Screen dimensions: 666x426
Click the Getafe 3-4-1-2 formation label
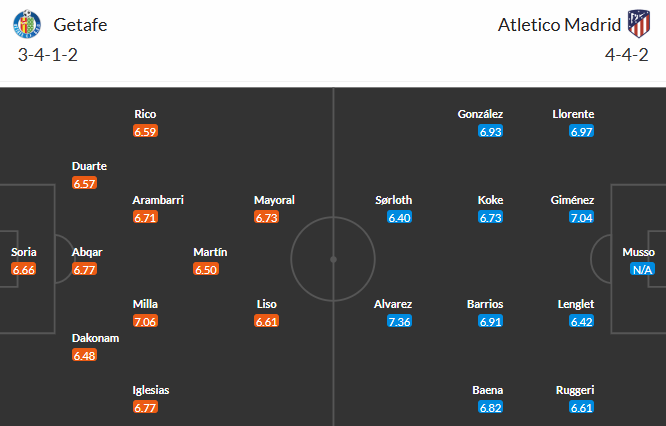(48, 55)
